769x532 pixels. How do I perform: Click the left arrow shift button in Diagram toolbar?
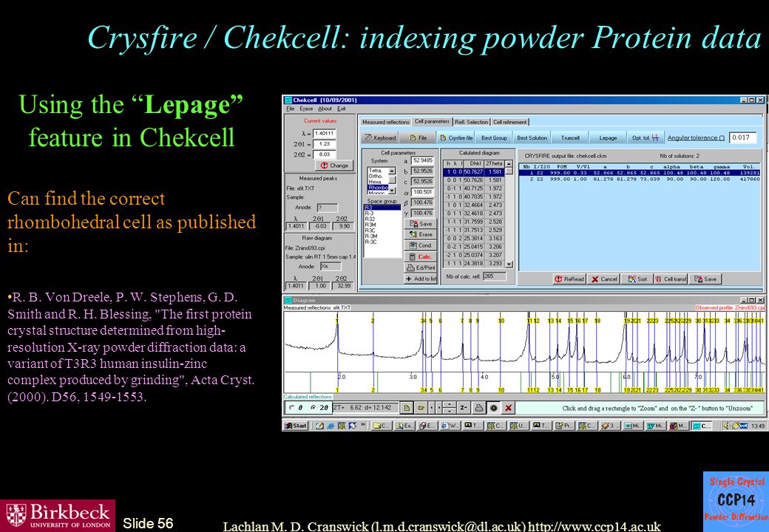(432, 408)
